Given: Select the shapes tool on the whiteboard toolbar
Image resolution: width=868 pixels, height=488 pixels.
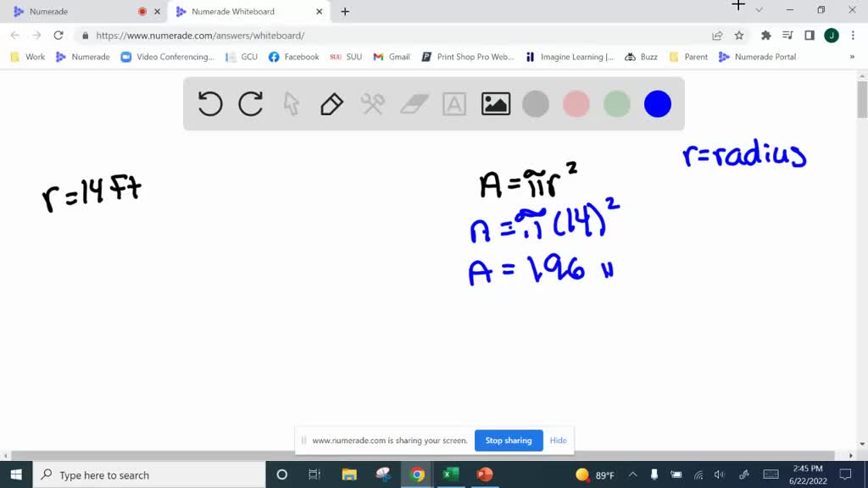Looking at the screenshot, I should pyautogui.click(x=371, y=103).
